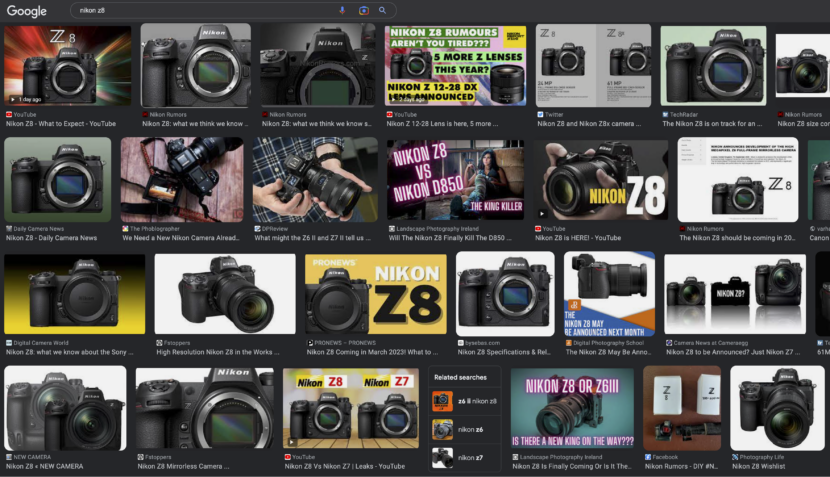The image size is (830, 477).
Task: Click the play icon on Z8 vs Z7 thumbnail
Action: 291,442
